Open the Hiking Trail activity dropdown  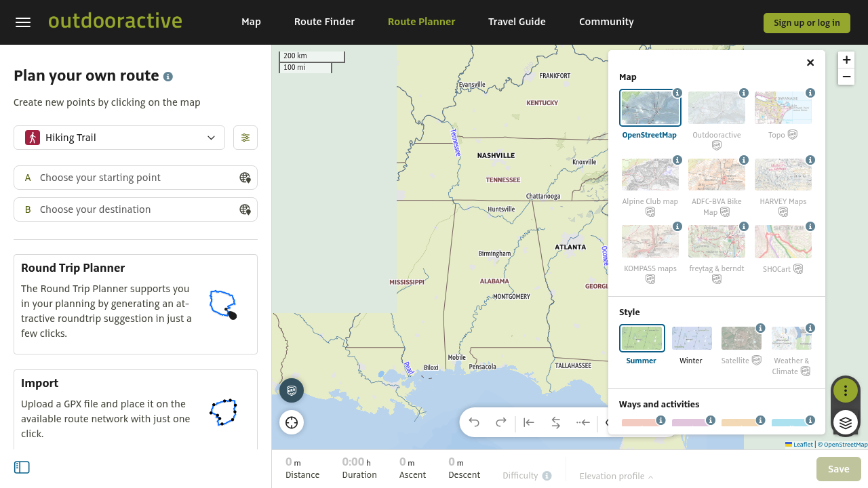coord(119,138)
